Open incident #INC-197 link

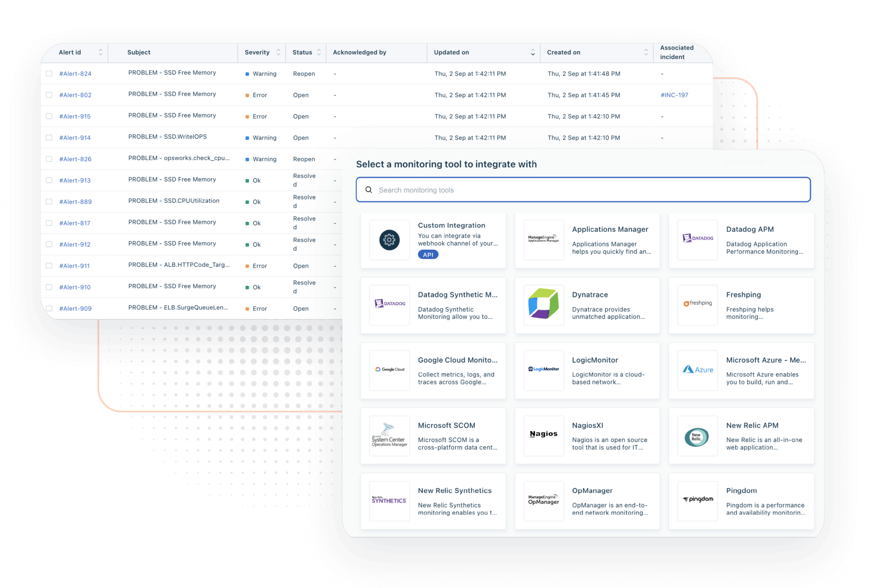coord(674,95)
